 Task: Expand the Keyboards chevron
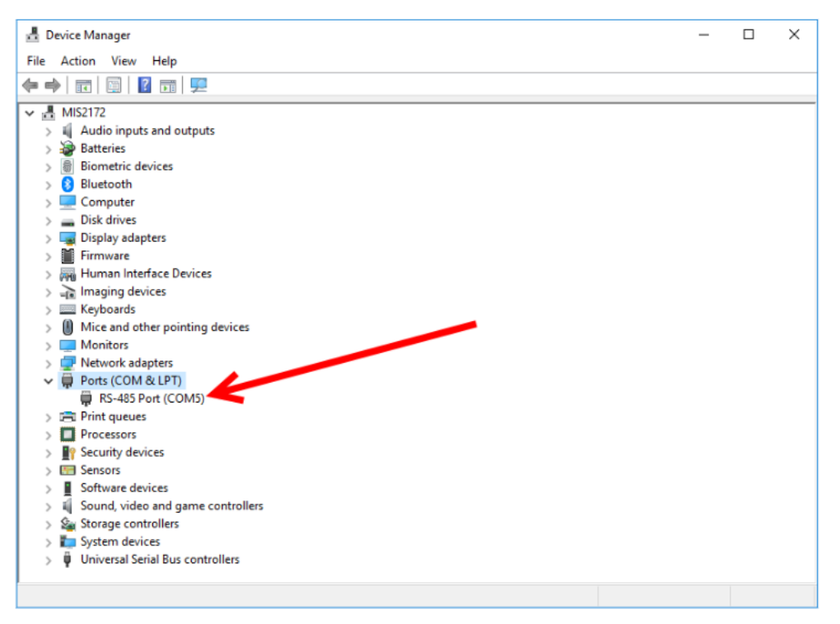49,310
